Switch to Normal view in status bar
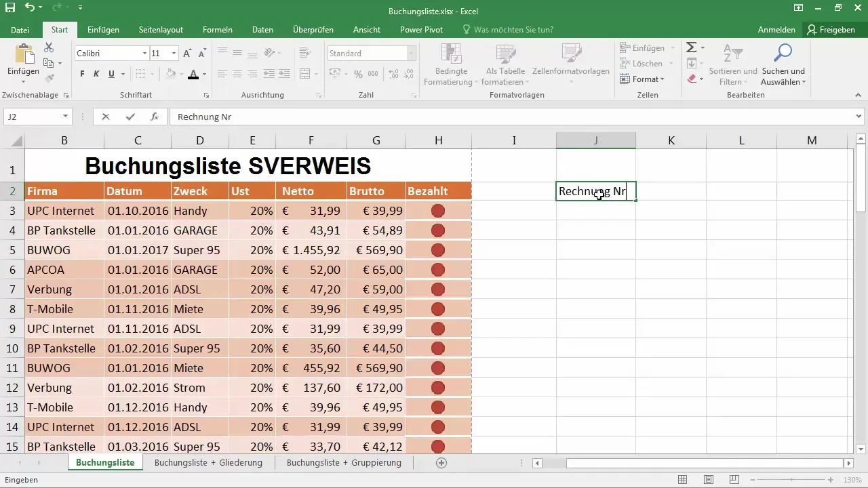Viewport: 868px width, 488px height. (x=684, y=480)
